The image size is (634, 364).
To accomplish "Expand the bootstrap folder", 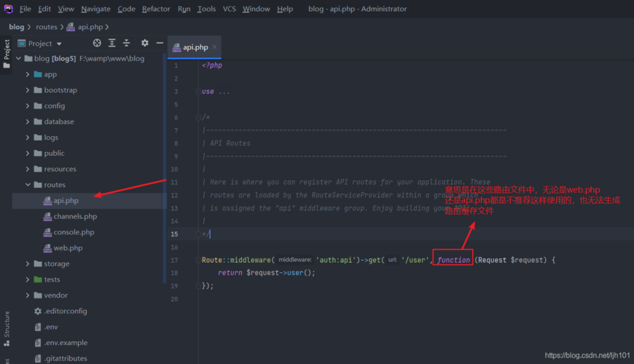I will 28,90.
